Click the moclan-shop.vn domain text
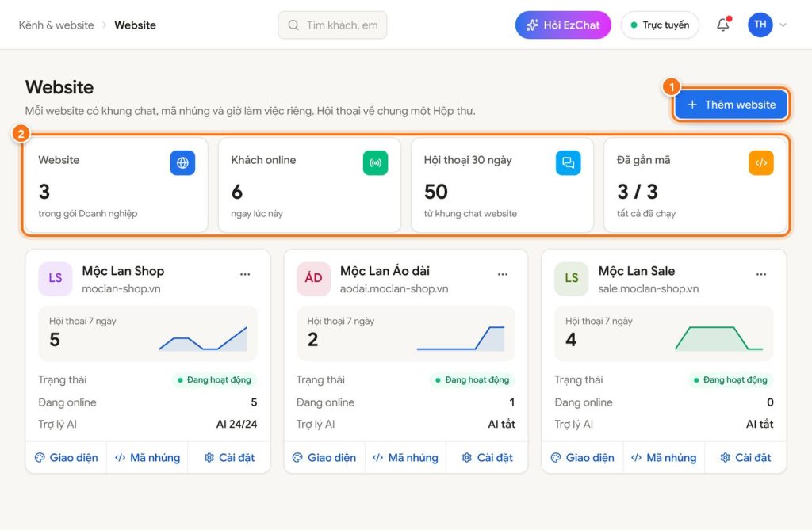Viewport: 812px width, 530px height. click(121, 289)
